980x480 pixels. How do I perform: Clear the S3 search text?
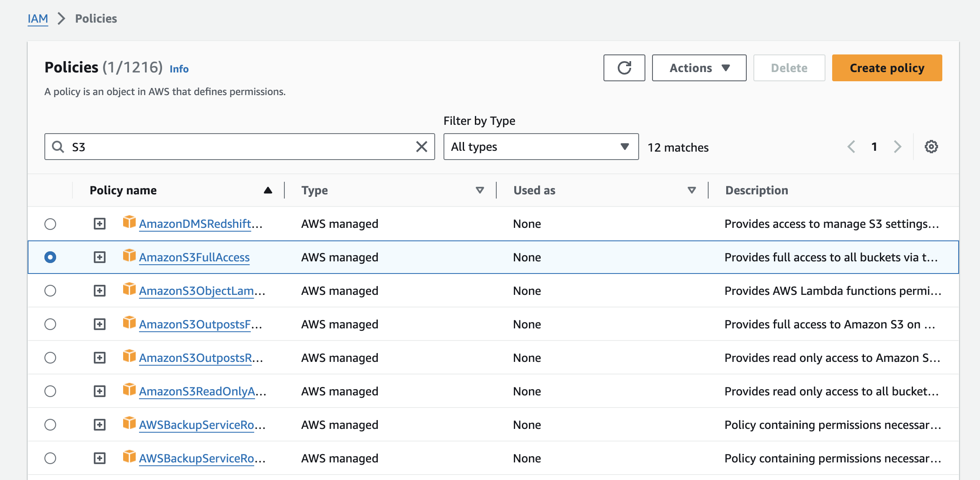pyautogui.click(x=422, y=147)
